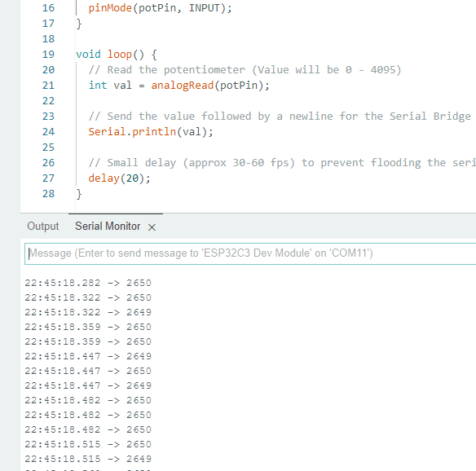Close the Serial Monitor panel

[152, 227]
